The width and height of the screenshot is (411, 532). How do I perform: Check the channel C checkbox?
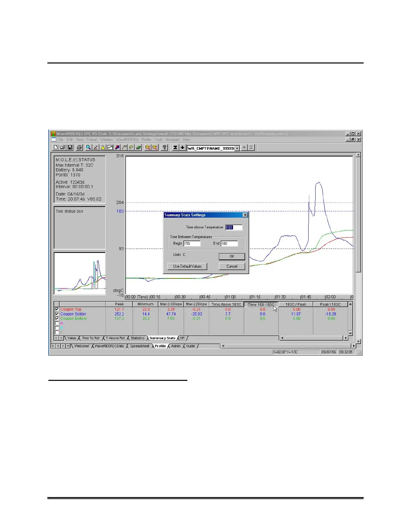click(57, 332)
